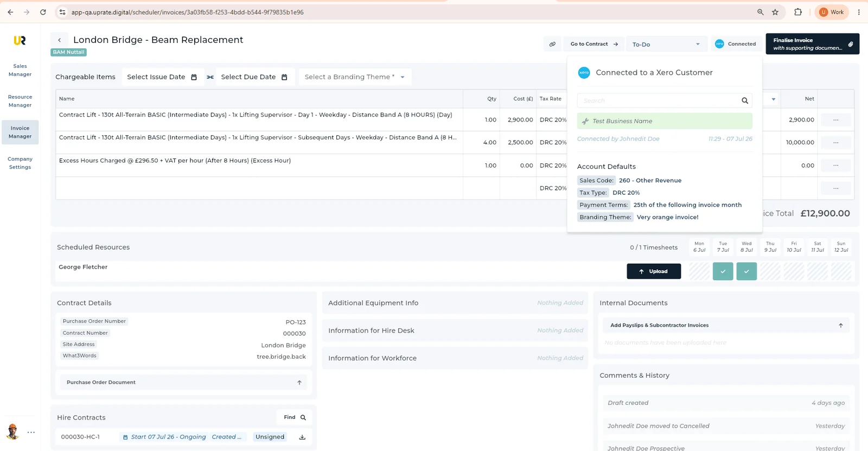Open calendar icon for Select Due Date
Viewport: 868px width, 451px height.
(284, 77)
